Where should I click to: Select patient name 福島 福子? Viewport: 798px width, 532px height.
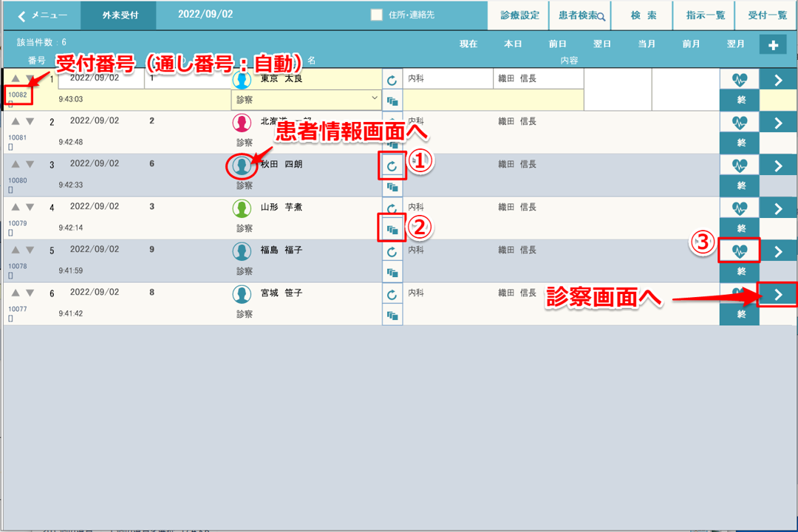pyautogui.click(x=282, y=250)
